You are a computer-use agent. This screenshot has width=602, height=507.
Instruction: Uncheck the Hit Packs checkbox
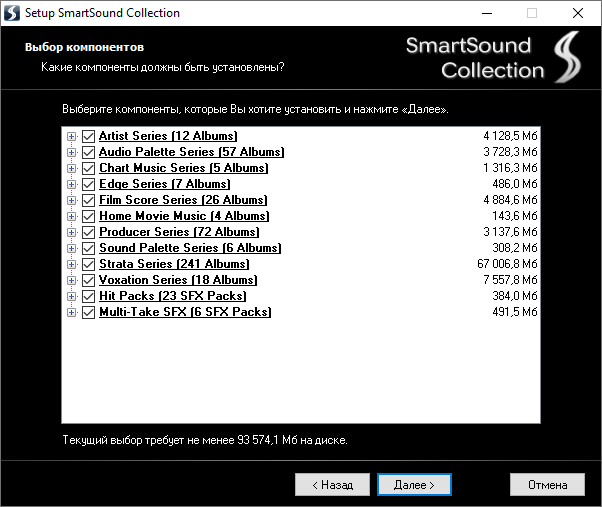[x=88, y=296]
